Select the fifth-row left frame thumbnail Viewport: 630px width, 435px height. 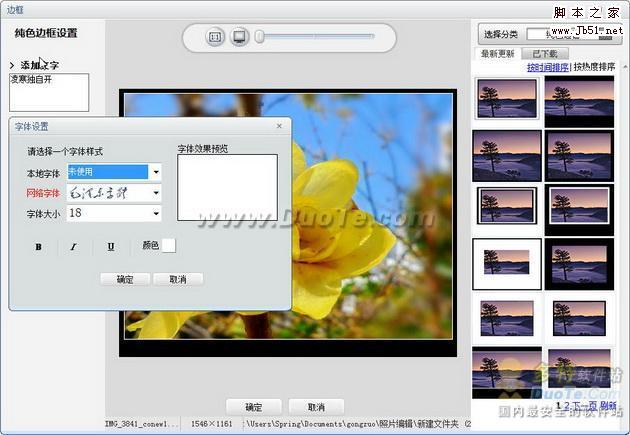(x=507, y=318)
